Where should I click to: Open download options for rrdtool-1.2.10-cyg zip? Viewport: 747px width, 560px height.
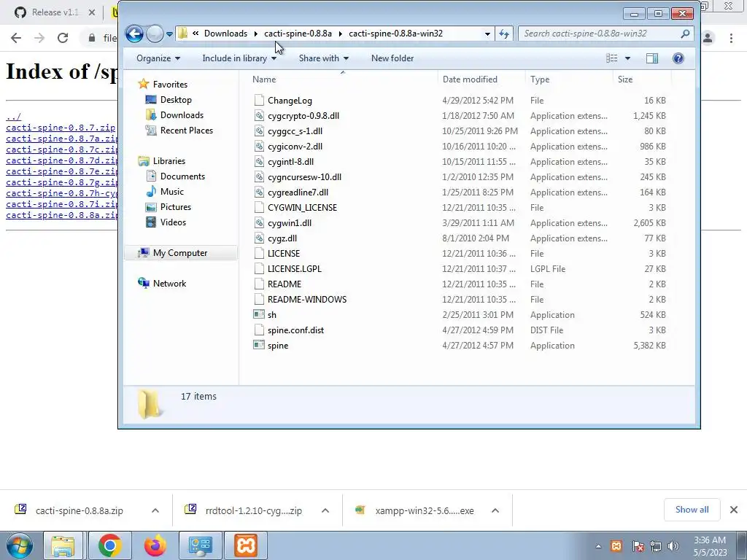click(x=325, y=510)
